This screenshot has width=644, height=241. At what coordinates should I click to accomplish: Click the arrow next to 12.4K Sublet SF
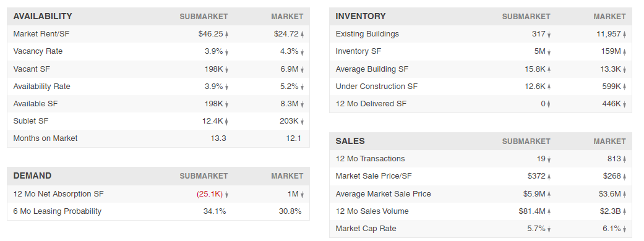pos(226,122)
